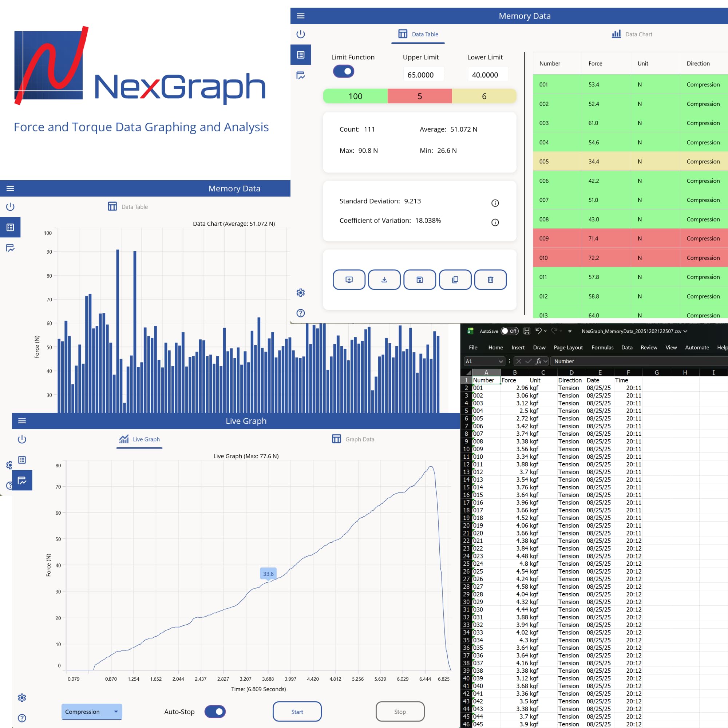Click settings gear in Live Graph sidebar
Viewport: 728px width, 728px height.
(22, 697)
